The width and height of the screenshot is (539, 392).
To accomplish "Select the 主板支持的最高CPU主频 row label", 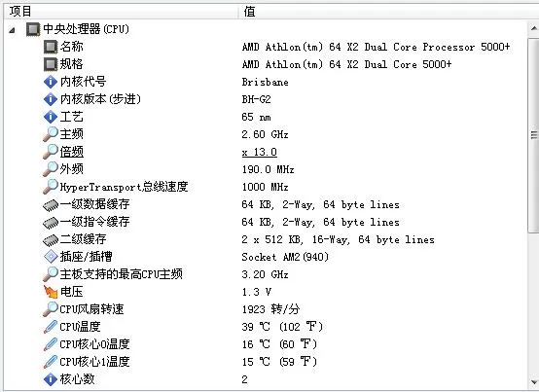I will [x=121, y=273].
